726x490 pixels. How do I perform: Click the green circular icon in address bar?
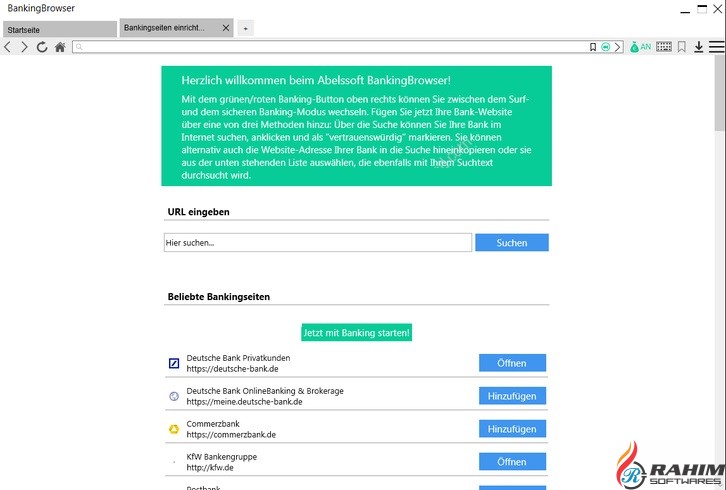tap(606, 47)
